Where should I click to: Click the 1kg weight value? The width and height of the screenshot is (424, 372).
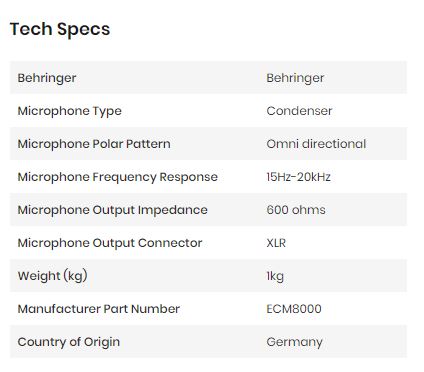[275, 276]
